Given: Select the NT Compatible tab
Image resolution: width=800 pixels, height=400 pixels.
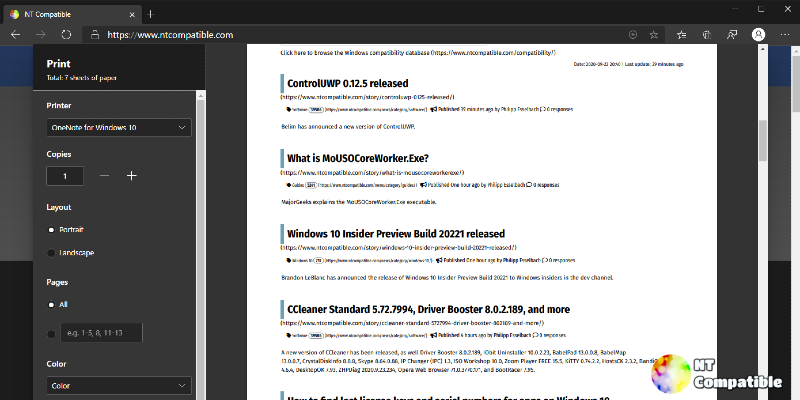Looking at the screenshot, I should pos(72,14).
